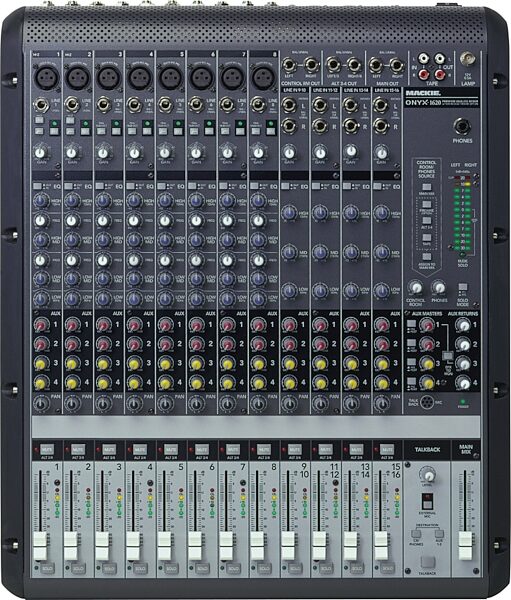Select Tape as control room source
511x600 pixels.
click(426, 237)
